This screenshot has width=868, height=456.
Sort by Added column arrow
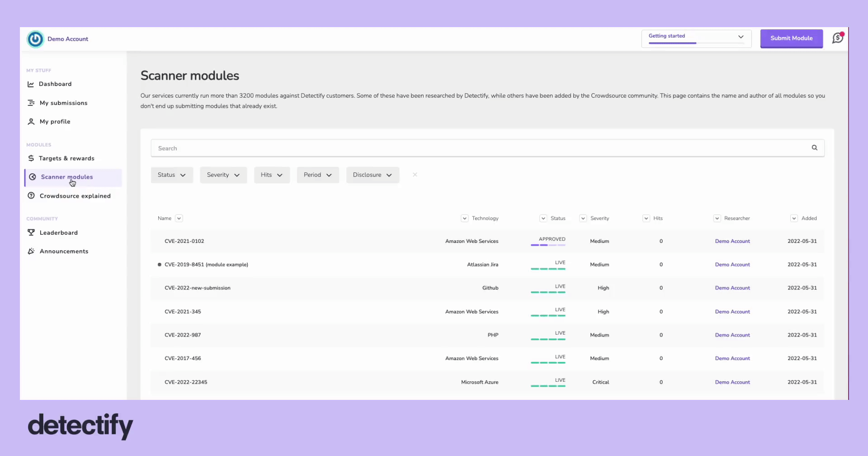794,218
